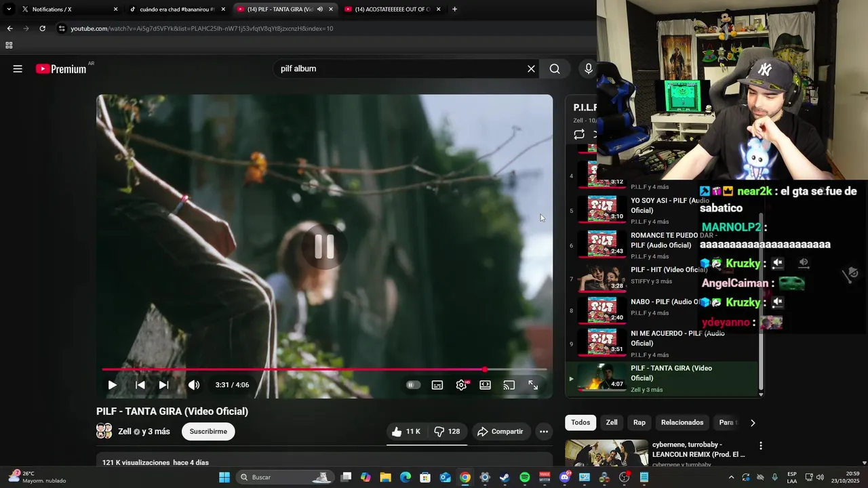The image size is (868, 488).
Task: Subscribe with the Suscribirme button
Action: [208, 432]
